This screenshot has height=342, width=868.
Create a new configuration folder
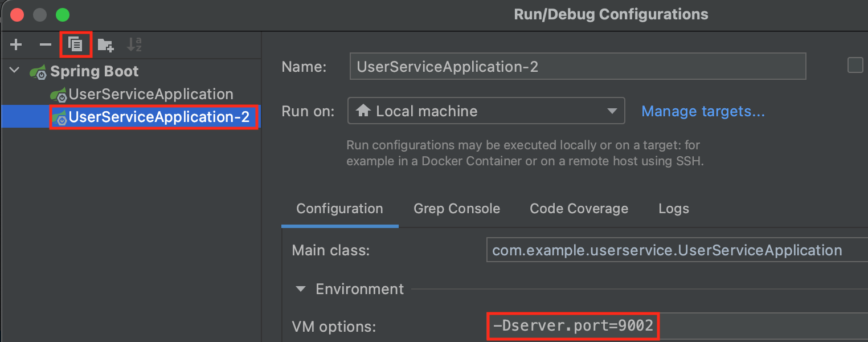point(105,45)
